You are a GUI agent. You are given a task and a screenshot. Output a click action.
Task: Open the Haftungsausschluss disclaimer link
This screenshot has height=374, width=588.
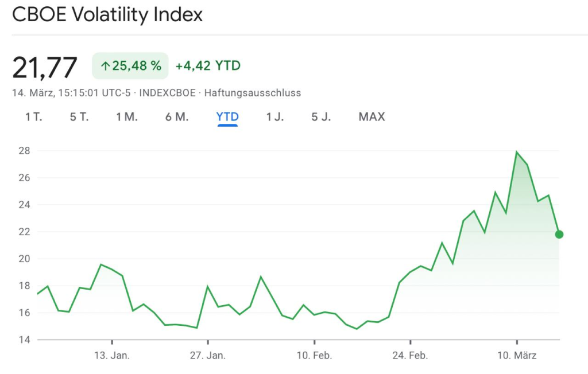pos(253,93)
